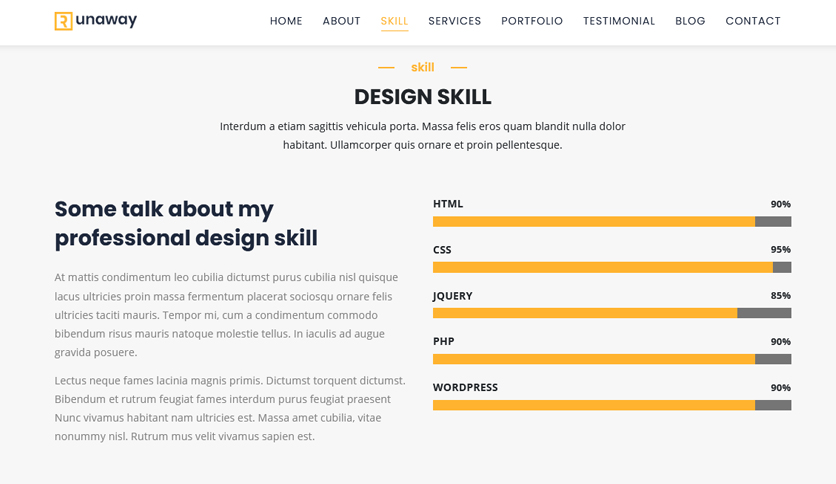The image size is (836, 484).
Task: Click the WordPress progress bar
Action: 612,405
